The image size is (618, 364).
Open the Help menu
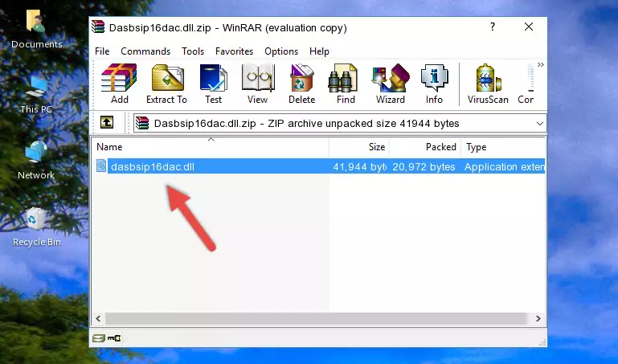coord(319,51)
